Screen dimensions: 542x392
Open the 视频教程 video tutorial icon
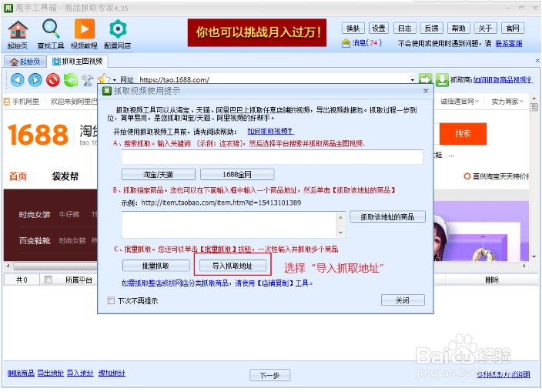(85, 28)
